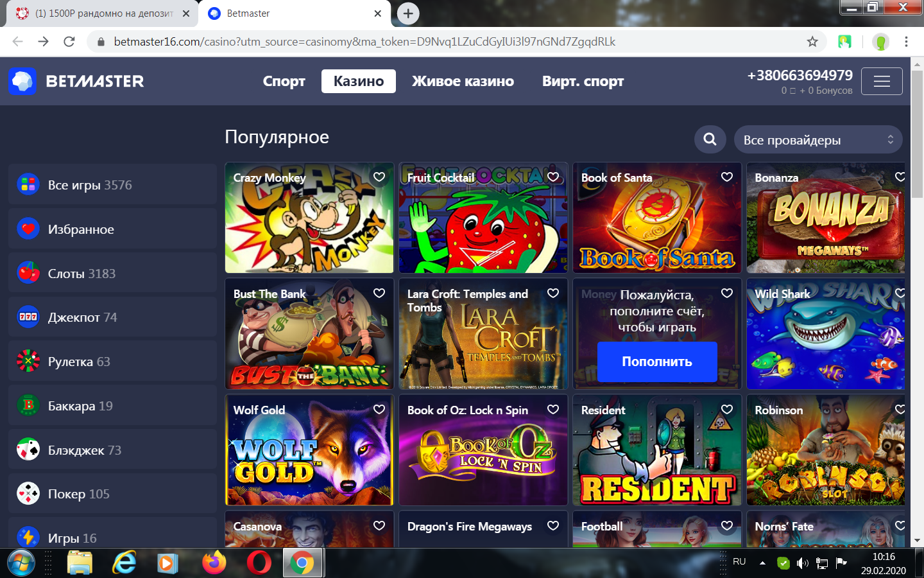924x578 pixels.
Task: Click the green browser extension icon
Action: point(844,42)
